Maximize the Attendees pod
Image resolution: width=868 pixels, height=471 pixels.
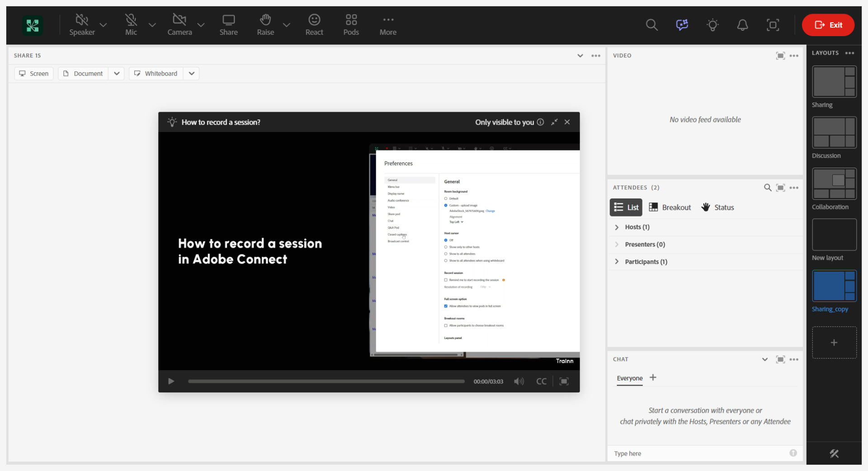tap(780, 188)
